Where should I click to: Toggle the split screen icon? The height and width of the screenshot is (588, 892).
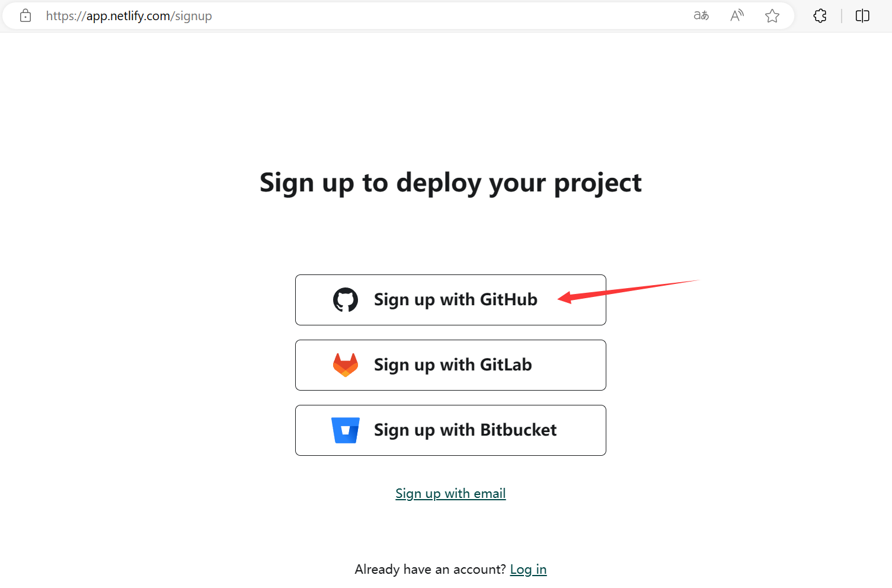(862, 16)
